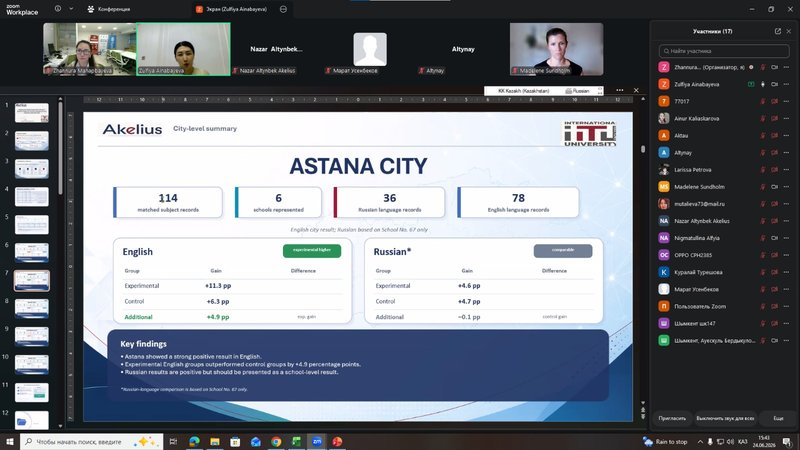Click the slide panel vertical scrollbar

click(60, 148)
